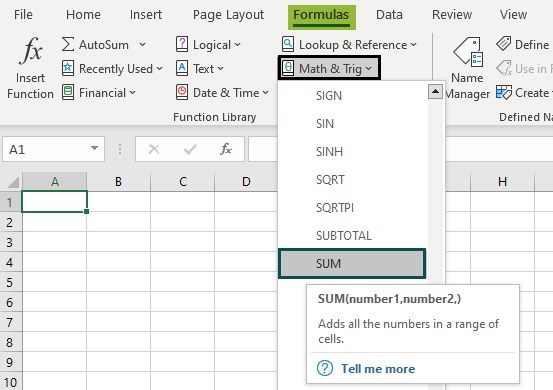The image size is (553, 390).
Task: Click the Math & Trig book icon
Action: coord(288,68)
